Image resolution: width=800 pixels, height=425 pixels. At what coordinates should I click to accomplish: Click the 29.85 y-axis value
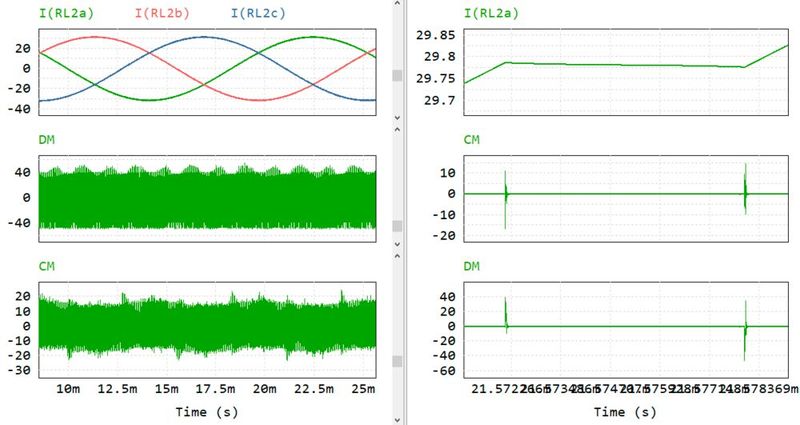click(435, 35)
